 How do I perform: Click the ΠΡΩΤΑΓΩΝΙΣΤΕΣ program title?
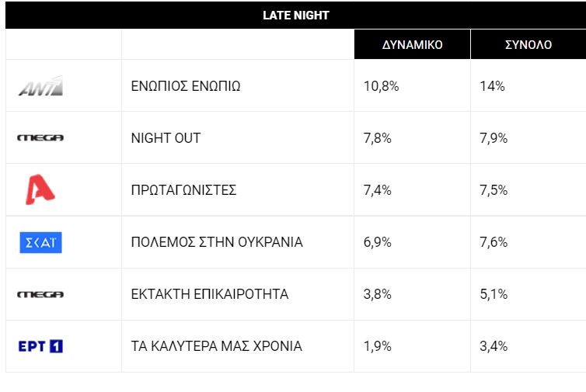click(183, 190)
